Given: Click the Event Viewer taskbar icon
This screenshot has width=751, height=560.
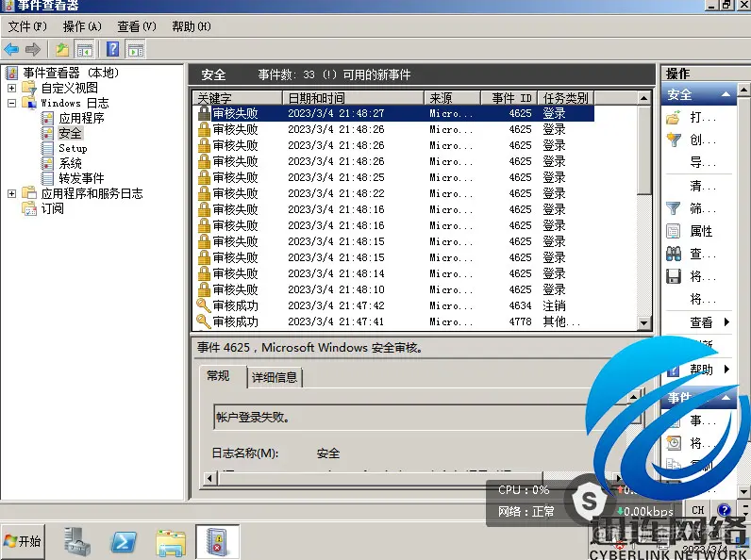Looking at the screenshot, I should click(217, 542).
